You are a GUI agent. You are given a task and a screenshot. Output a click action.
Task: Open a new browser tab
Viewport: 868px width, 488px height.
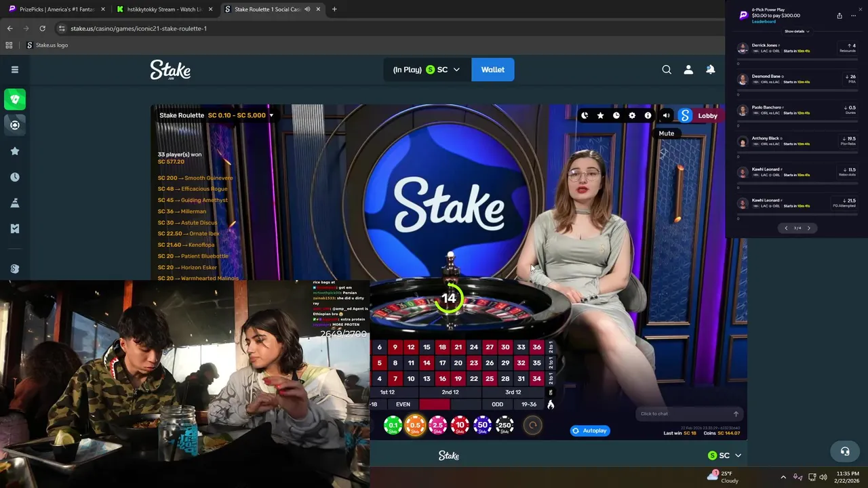(x=334, y=9)
